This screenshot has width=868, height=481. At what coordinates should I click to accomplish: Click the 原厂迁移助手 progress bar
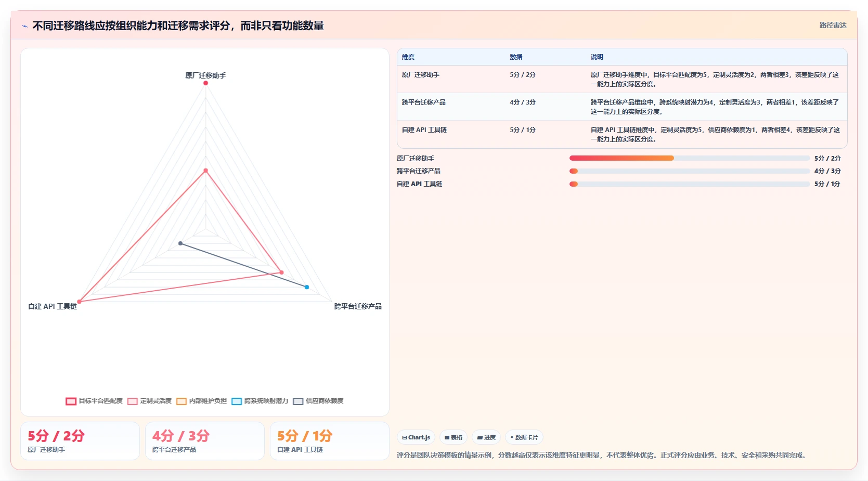[690, 158]
